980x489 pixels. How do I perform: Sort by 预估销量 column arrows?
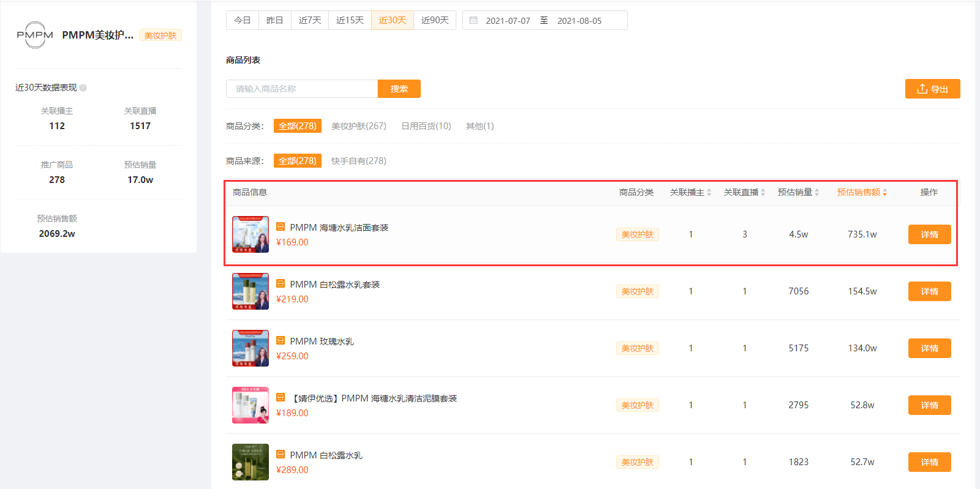pos(817,192)
